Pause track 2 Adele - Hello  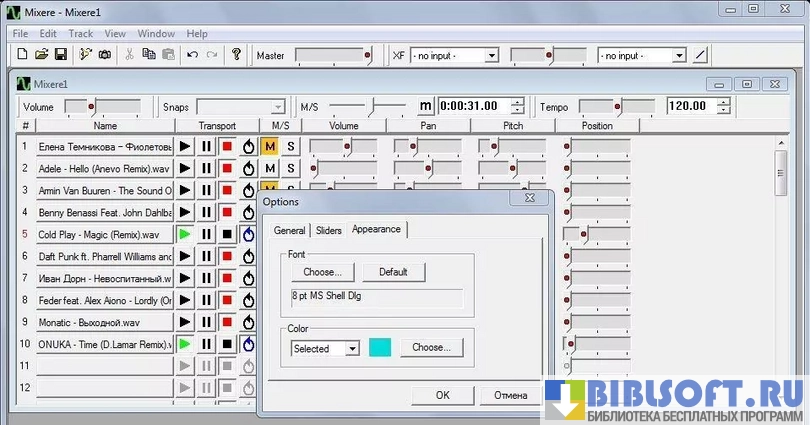coord(206,169)
